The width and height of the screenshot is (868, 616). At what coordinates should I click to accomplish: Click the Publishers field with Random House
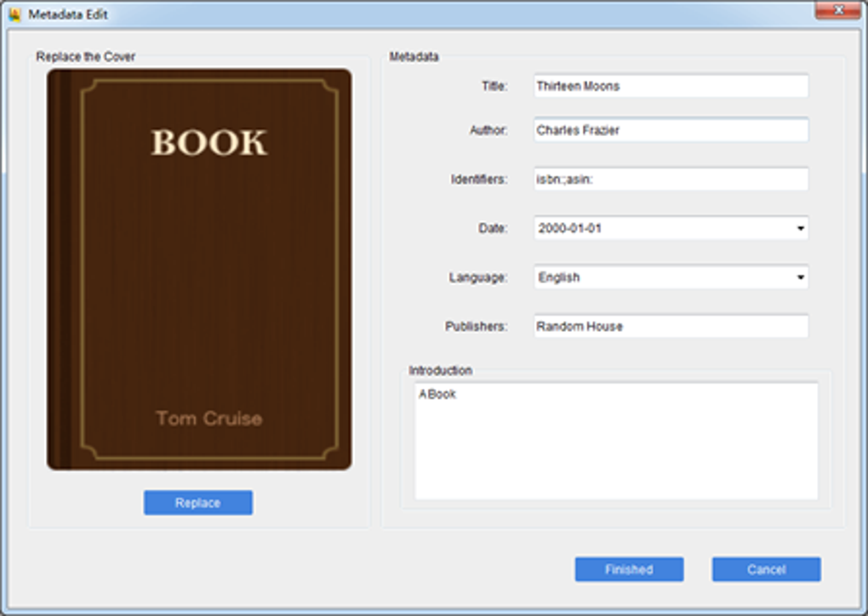tap(671, 327)
